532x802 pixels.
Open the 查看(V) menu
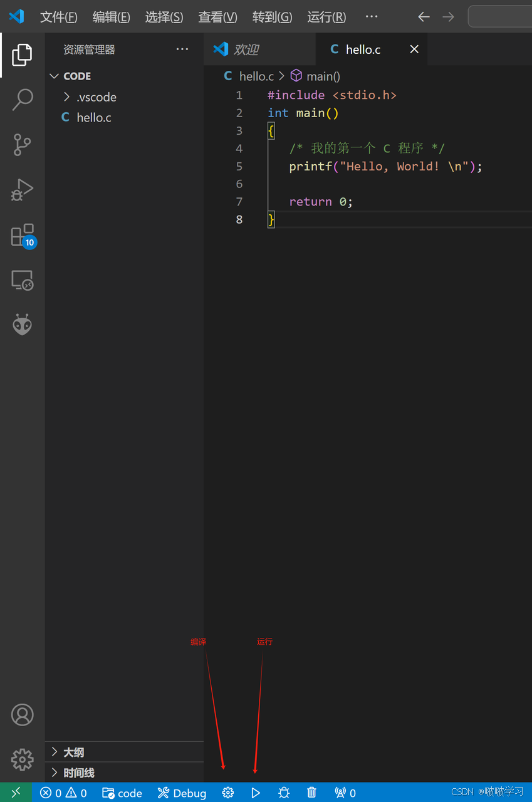point(217,17)
